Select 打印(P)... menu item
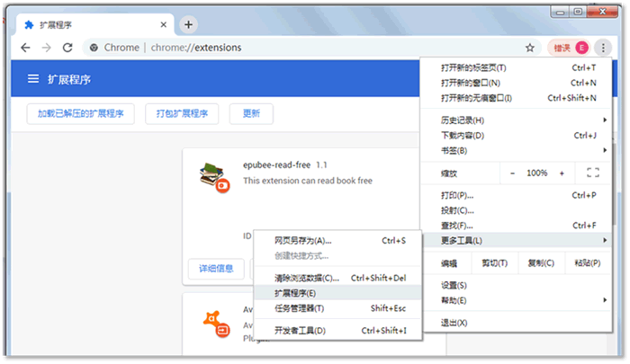This screenshot has height=364, width=630. (517, 195)
